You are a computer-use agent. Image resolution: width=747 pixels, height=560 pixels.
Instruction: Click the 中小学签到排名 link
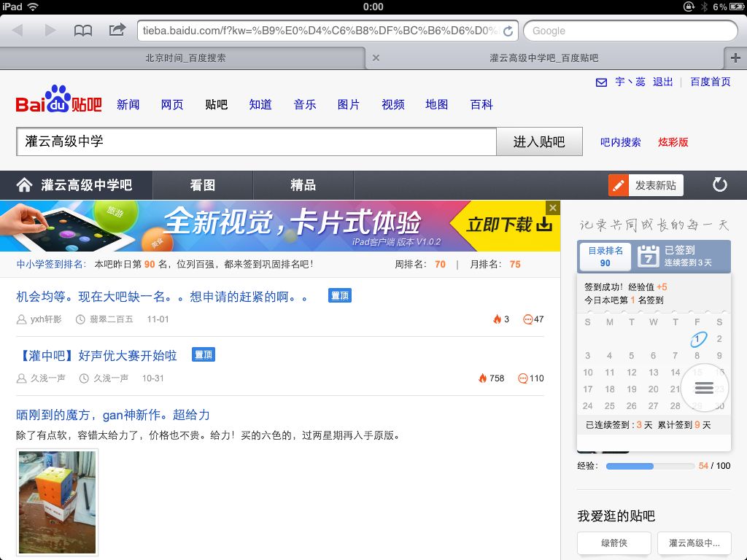(x=51, y=264)
